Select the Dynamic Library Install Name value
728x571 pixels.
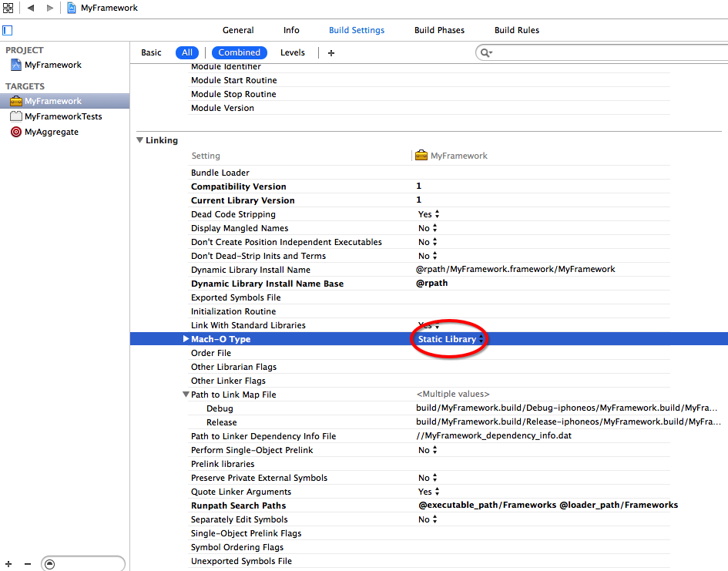point(515,269)
